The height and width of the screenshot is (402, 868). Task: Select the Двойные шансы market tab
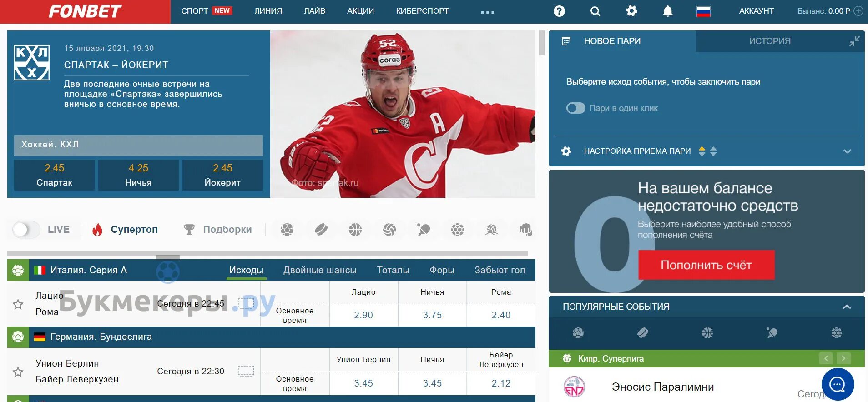coord(320,270)
